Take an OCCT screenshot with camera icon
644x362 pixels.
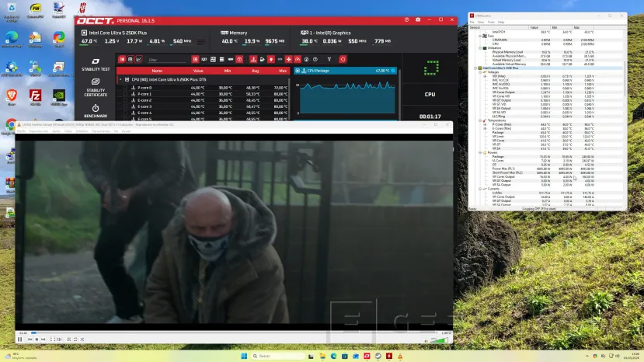(x=418, y=19)
